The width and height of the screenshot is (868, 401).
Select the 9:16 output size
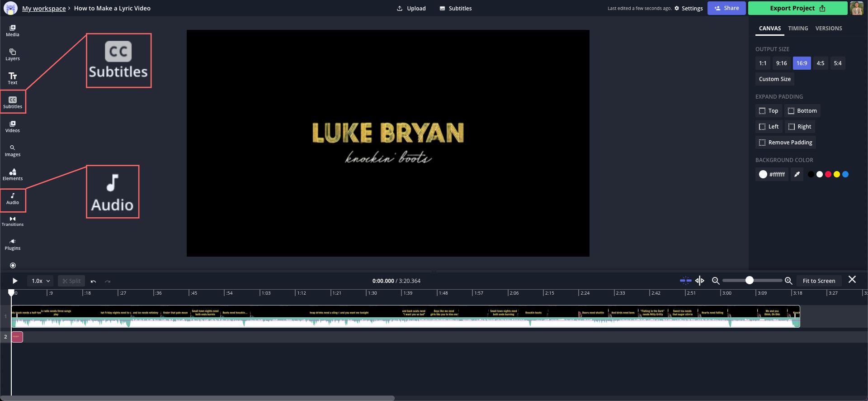coord(781,63)
